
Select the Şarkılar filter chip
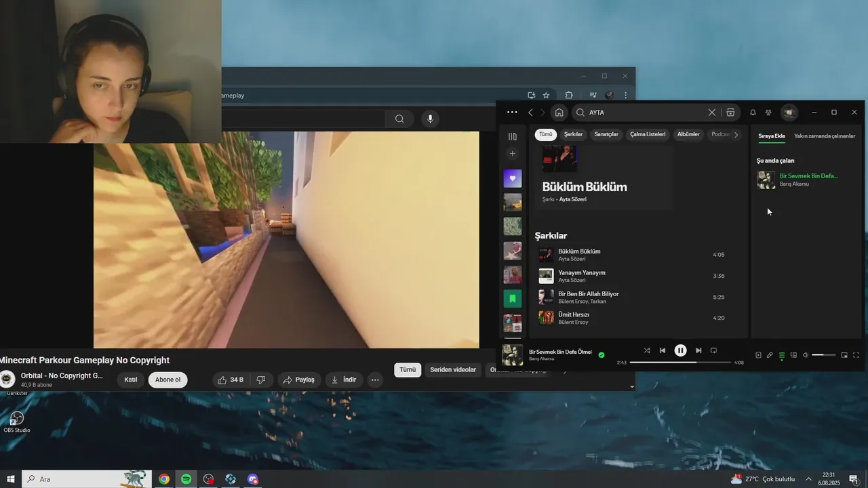pyautogui.click(x=573, y=134)
